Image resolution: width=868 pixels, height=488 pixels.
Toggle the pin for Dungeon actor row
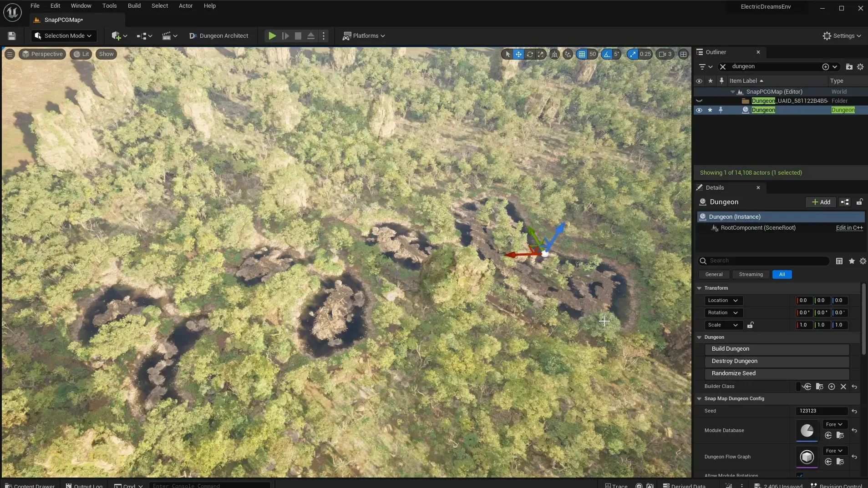coord(721,110)
